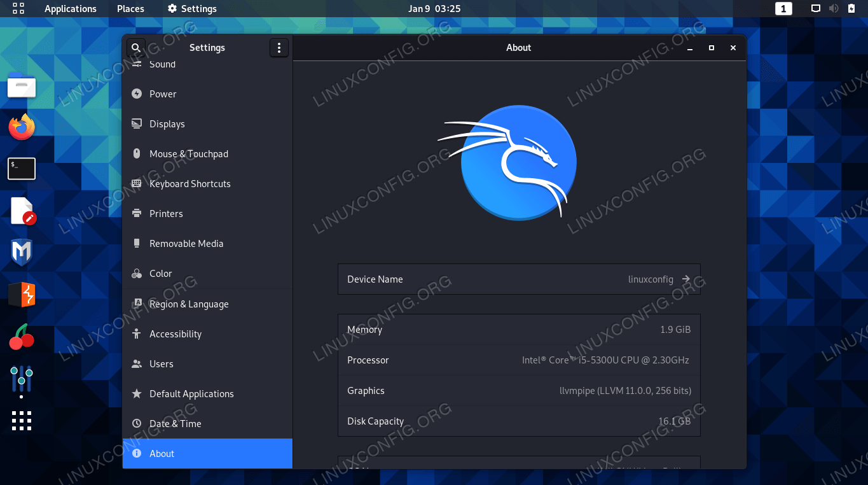This screenshot has height=485, width=868.
Task: Open the Applications menu in top bar
Action: 71,8
